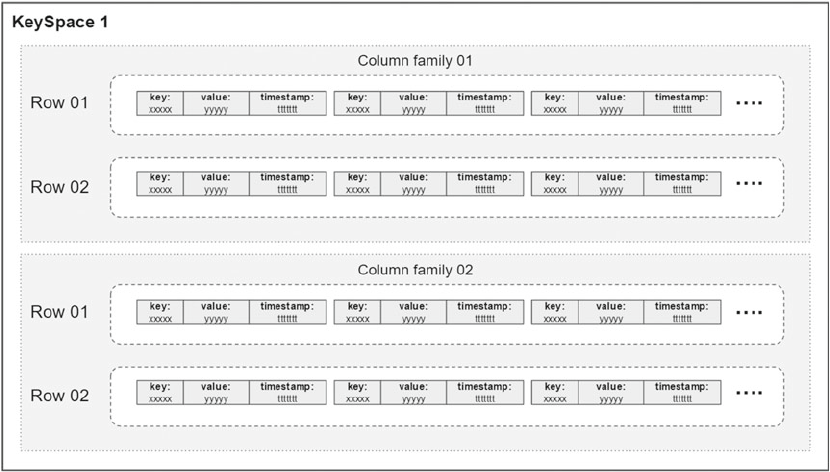Viewport: 830px width, 472px height.
Task: Select first key cell in Column family 02 Row 02
Action: pyautogui.click(x=160, y=393)
